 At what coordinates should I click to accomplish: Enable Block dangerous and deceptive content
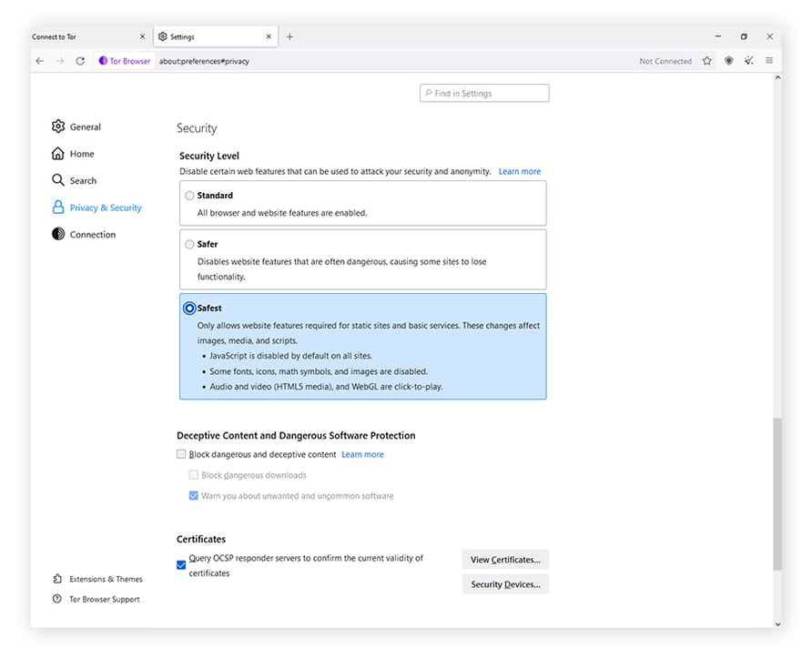[x=180, y=453]
